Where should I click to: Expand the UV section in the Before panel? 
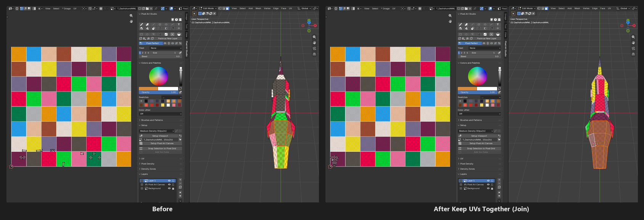pos(143,159)
